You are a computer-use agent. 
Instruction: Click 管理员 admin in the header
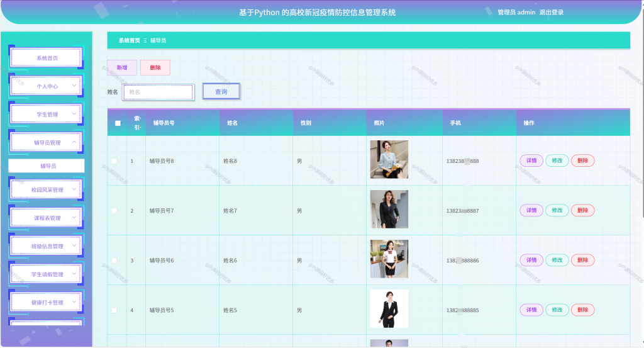tap(516, 13)
